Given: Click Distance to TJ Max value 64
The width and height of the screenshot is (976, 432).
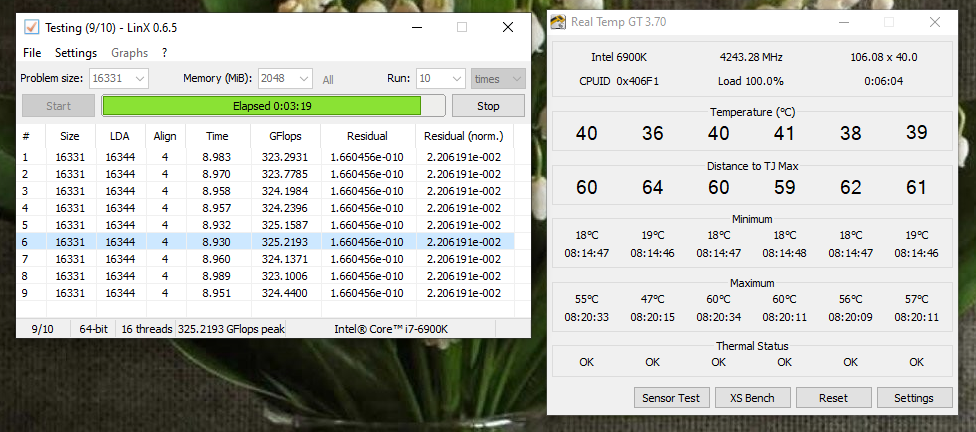Looking at the screenshot, I should (652, 187).
